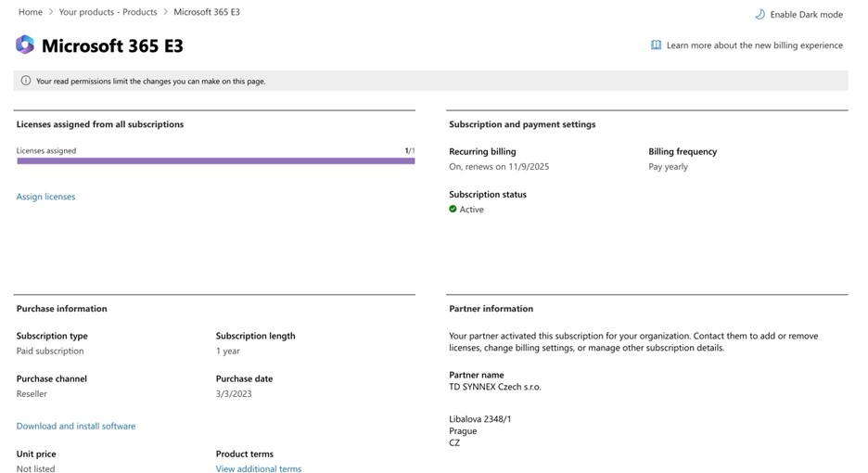Viewport: 868px width, 473px height.
Task: Click the breadcrumb chevron after Home
Action: pos(51,12)
